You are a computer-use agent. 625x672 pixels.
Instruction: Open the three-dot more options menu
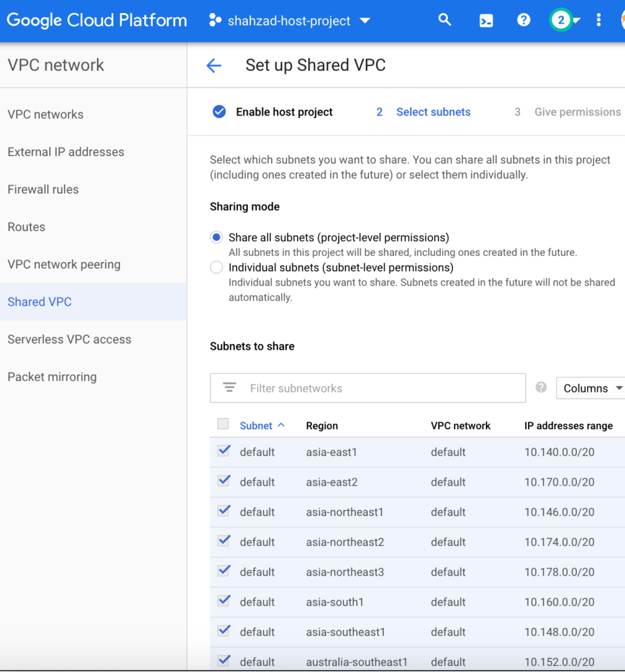[x=599, y=20]
